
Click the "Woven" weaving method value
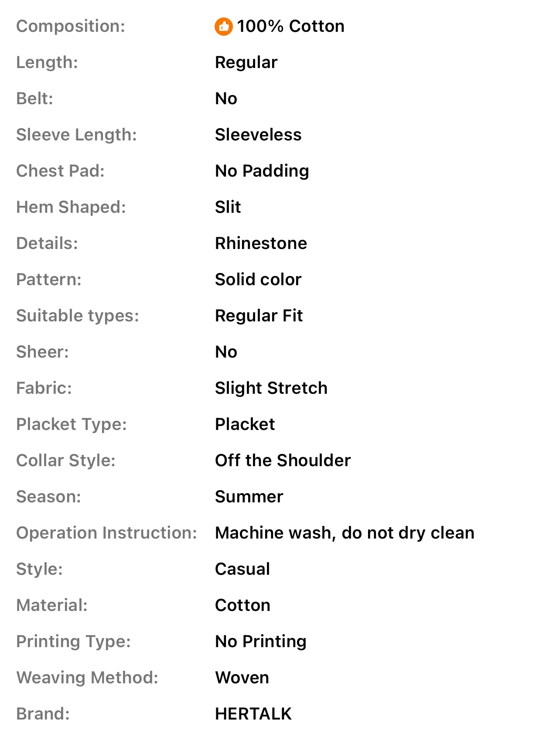pos(242,678)
